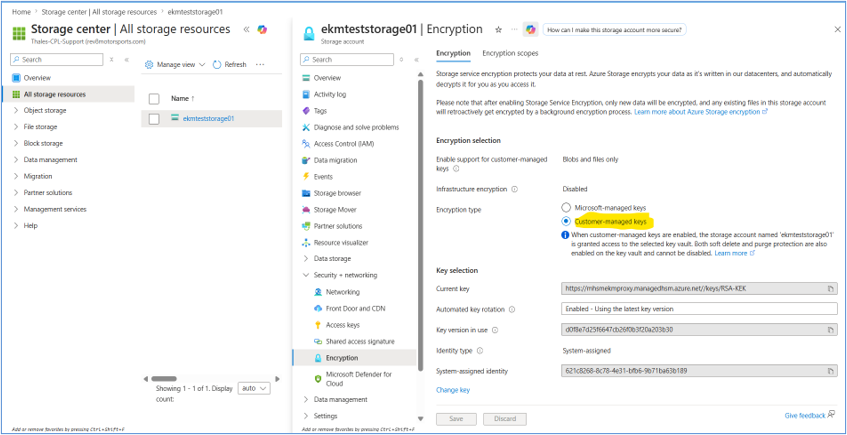Open Data migration item
The height and width of the screenshot is (435, 847).
tap(335, 160)
